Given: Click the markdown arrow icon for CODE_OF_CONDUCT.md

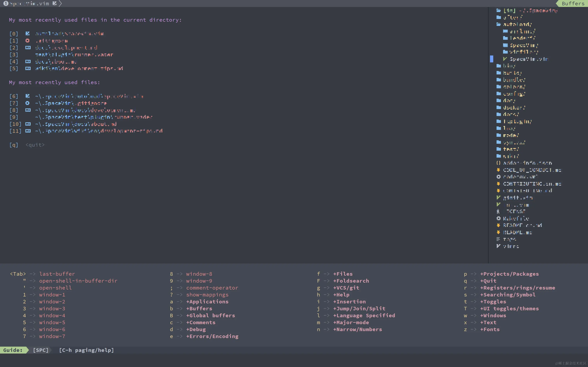Looking at the screenshot, I should click(498, 170).
